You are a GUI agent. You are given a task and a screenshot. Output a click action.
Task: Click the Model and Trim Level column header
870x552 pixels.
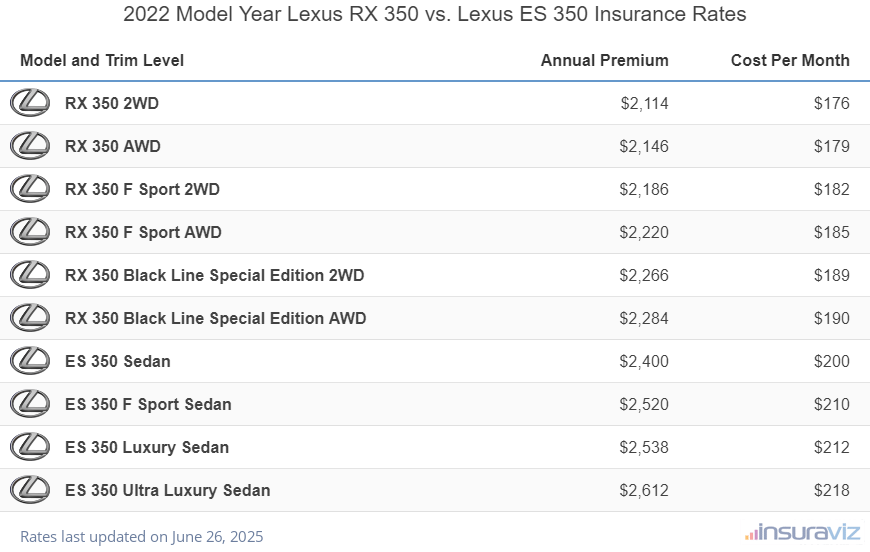pyautogui.click(x=102, y=60)
